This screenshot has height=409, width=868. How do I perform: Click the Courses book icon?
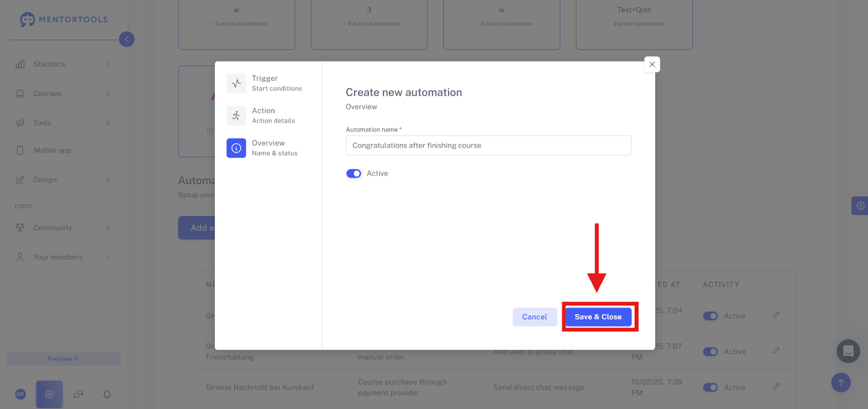coord(20,93)
